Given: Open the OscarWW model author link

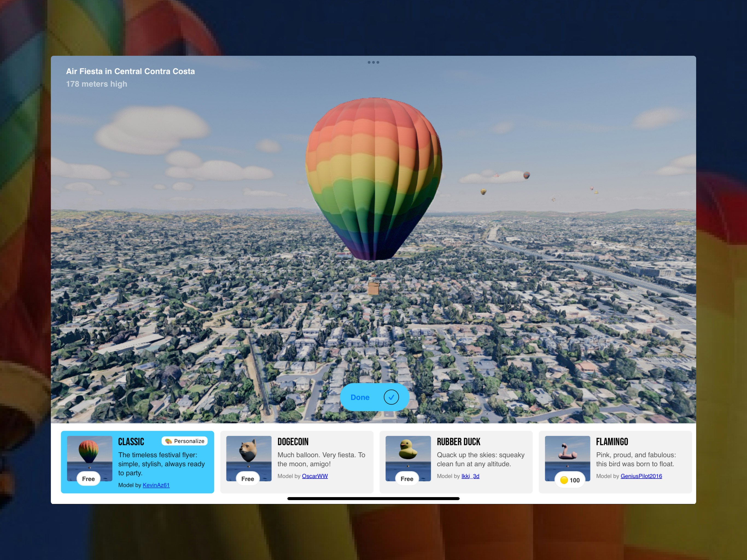Looking at the screenshot, I should (315, 476).
